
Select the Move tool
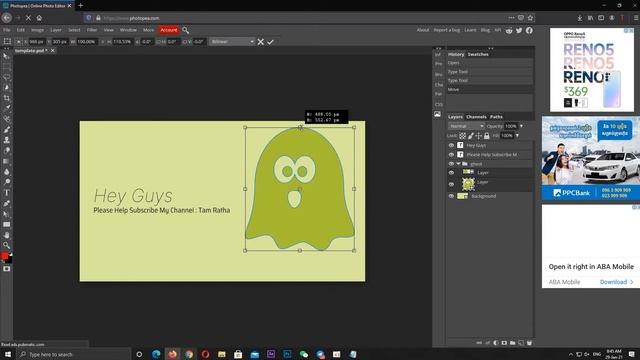[7, 56]
